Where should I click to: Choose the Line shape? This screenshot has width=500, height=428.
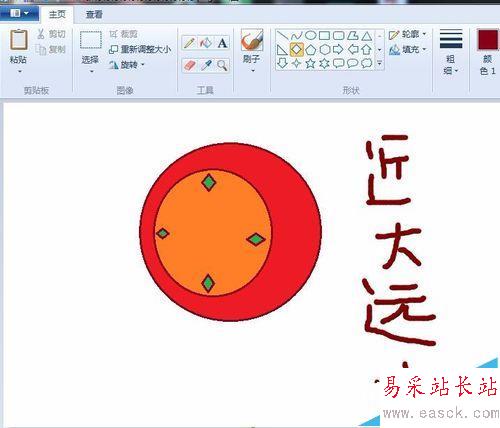pos(282,35)
